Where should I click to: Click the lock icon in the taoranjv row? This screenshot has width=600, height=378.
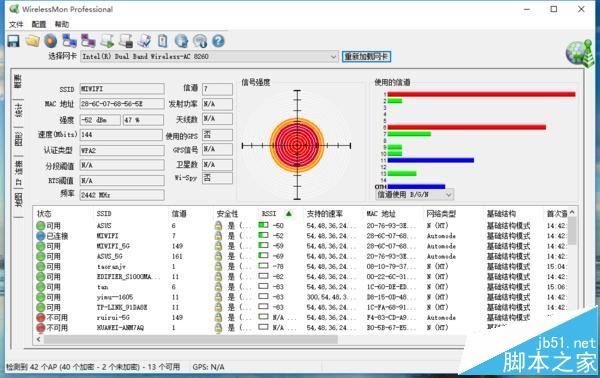[x=218, y=267]
